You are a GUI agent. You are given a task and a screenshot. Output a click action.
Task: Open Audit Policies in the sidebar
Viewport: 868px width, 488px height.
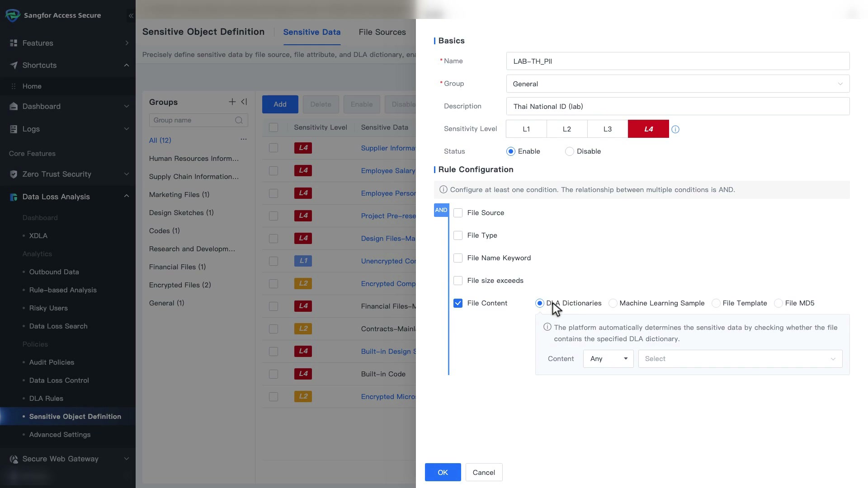(52, 362)
